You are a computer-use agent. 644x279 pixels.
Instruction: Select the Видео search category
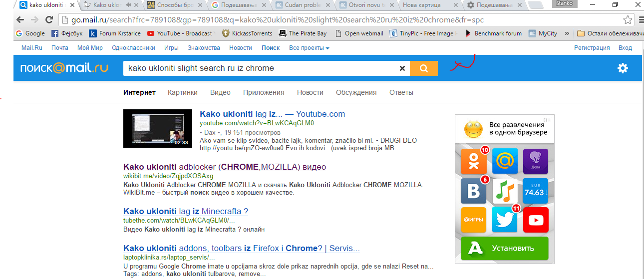(220, 92)
